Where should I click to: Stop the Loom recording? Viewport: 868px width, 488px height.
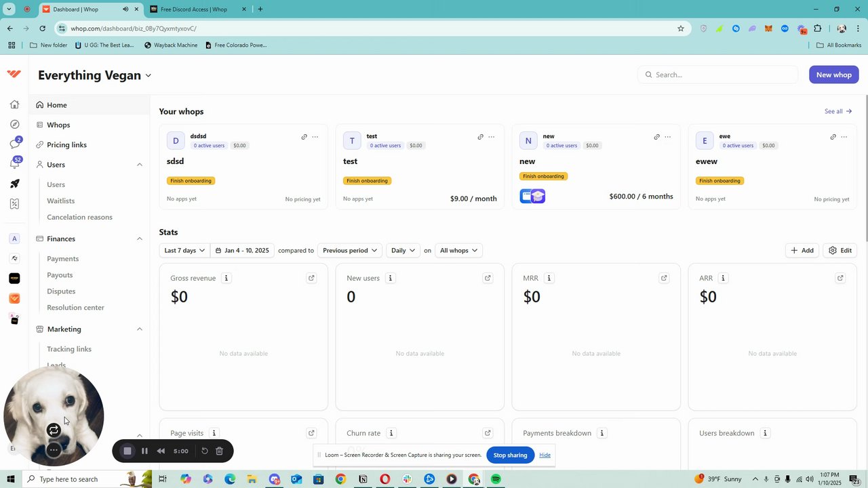127,451
